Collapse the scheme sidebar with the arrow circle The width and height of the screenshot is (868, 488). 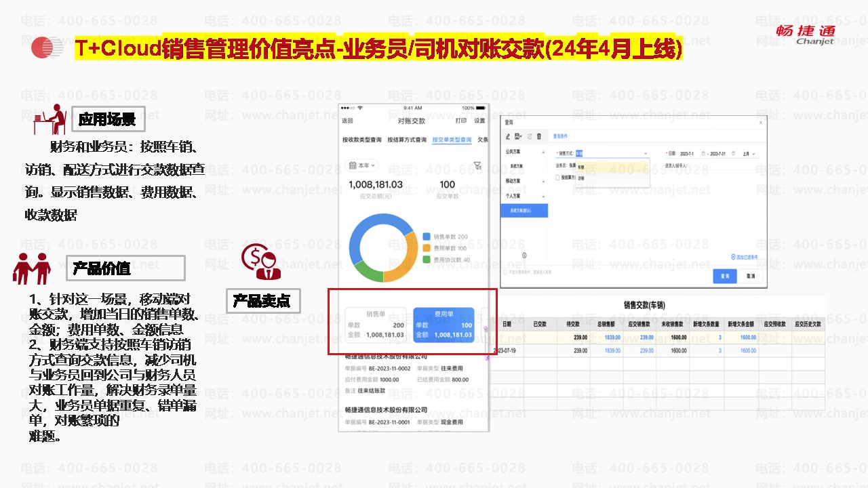524,255
